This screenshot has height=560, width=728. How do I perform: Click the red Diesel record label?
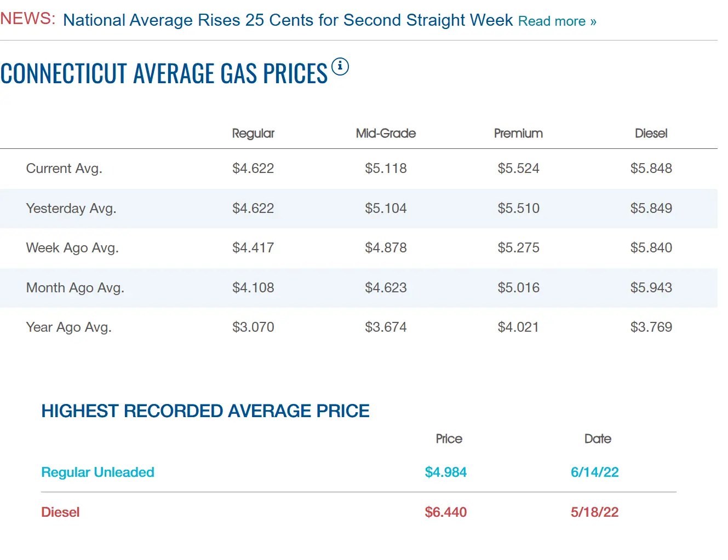(x=60, y=512)
